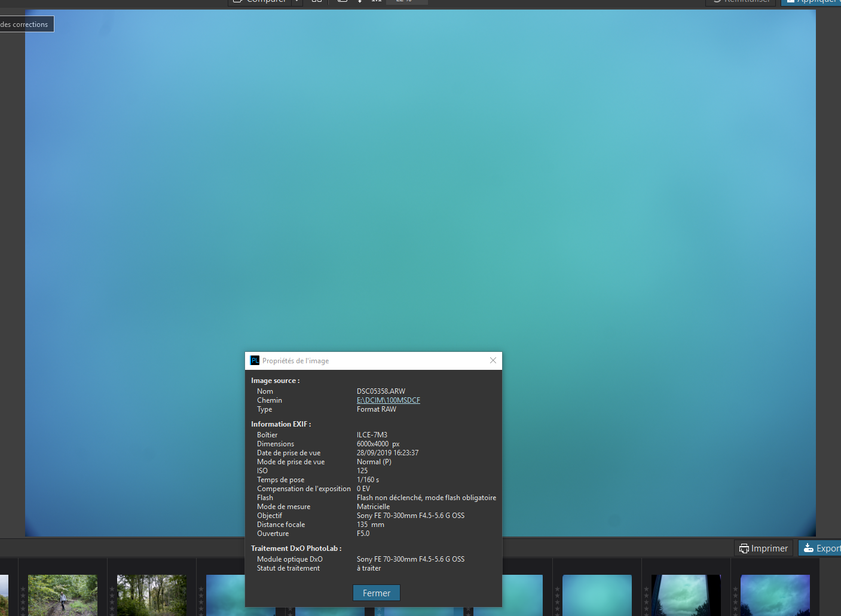Click the 'Distance focale' label
Image resolution: width=841 pixels, height=616 pixels.
281,525
